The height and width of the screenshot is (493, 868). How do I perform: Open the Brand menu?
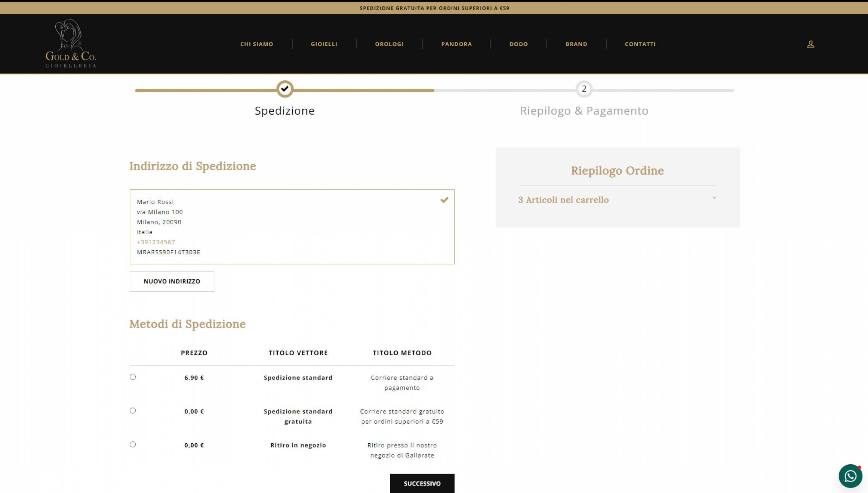pos(576,44)
